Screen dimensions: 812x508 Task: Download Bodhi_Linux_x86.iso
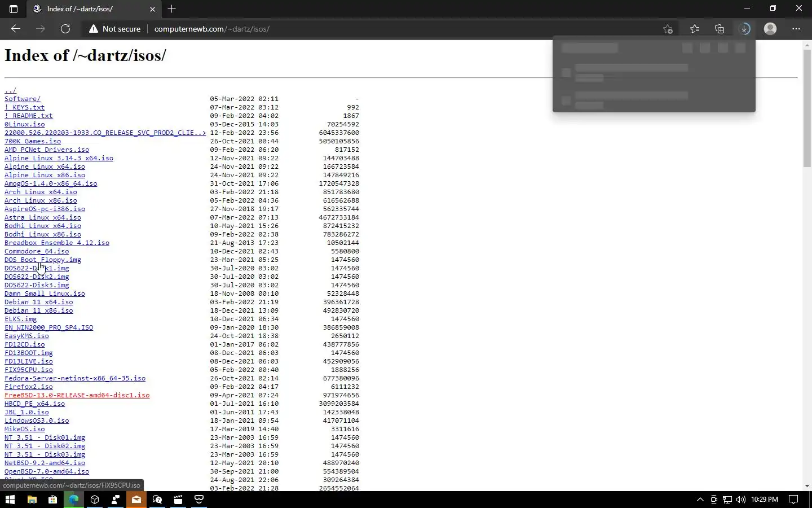pos(43,234)
